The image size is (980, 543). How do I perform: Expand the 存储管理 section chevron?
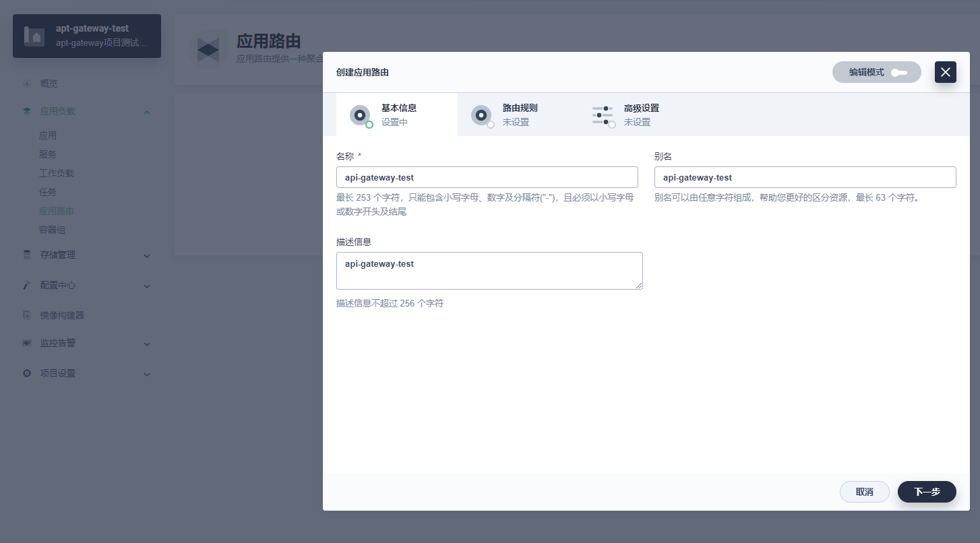147,255
